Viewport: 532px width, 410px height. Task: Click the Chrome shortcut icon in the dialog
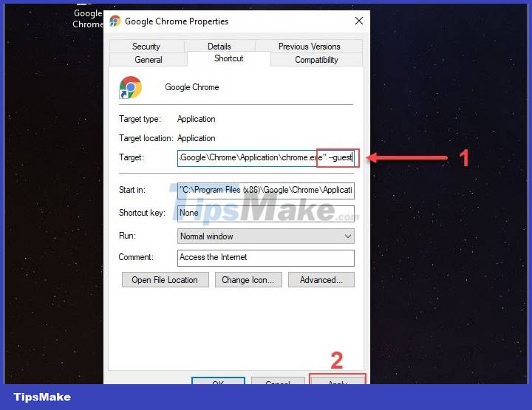coord(130,87)
